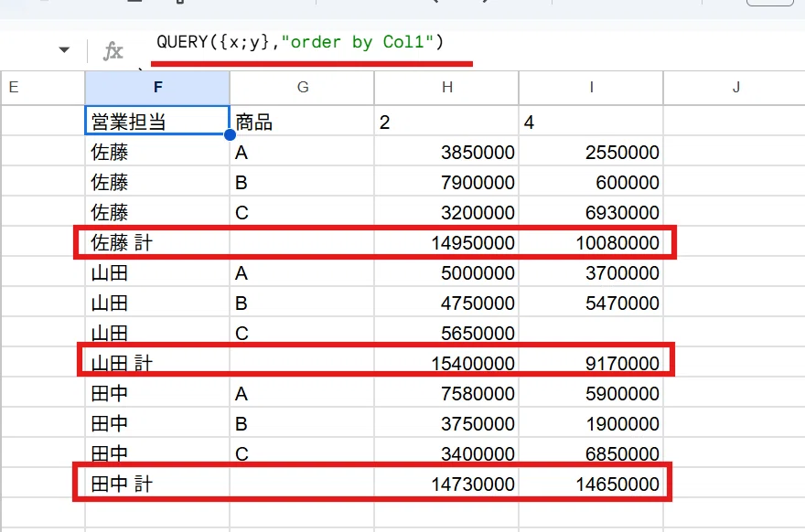Select 佐藤 cell in the 7900000 row
Viewport: 805px width, 532px height.
click(157, 181)
